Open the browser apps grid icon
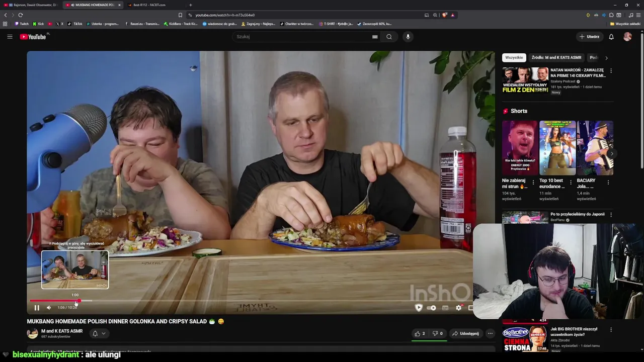Image resolution: width=644 pixels, height=362 pixels. pos(5,24)
